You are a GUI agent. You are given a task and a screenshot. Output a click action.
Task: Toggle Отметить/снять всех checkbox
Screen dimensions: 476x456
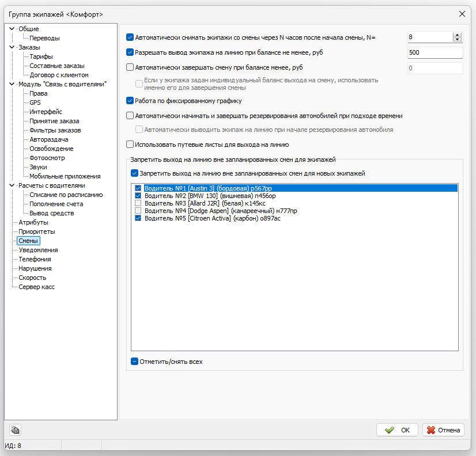coord(134,362)
